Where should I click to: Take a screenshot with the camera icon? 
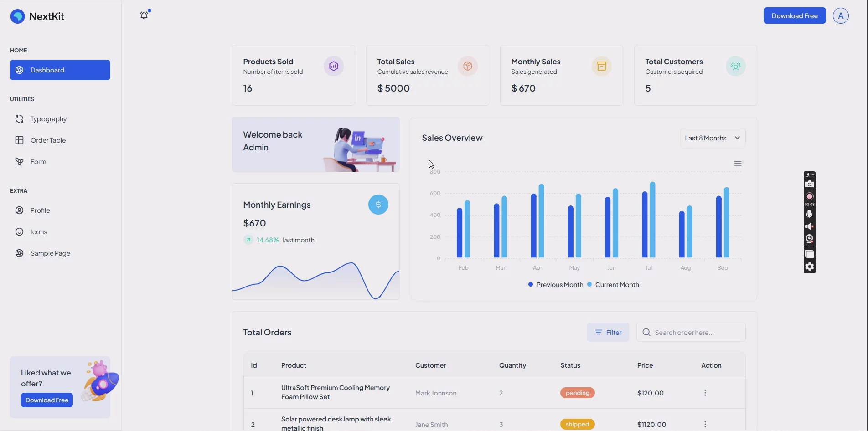point(809,184)
